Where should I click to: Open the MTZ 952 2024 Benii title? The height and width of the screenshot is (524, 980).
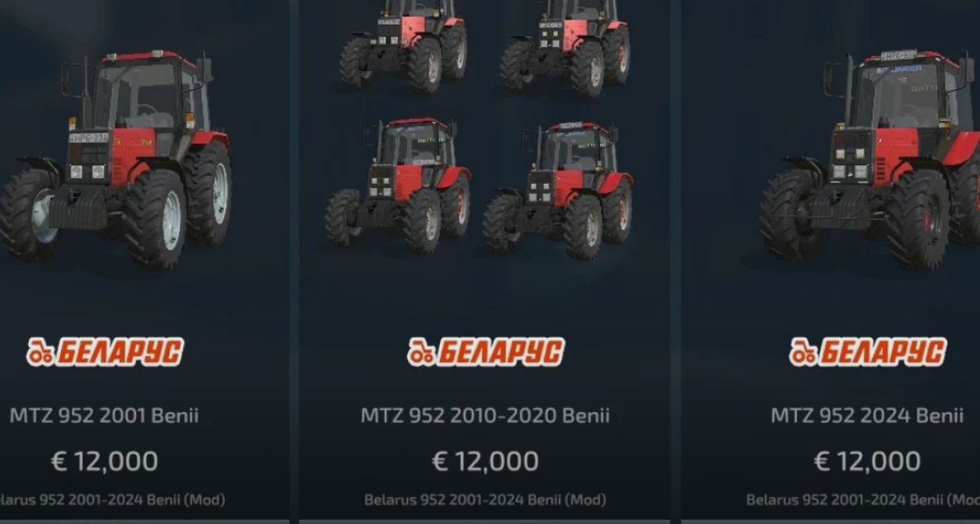[x=867, y=416]
